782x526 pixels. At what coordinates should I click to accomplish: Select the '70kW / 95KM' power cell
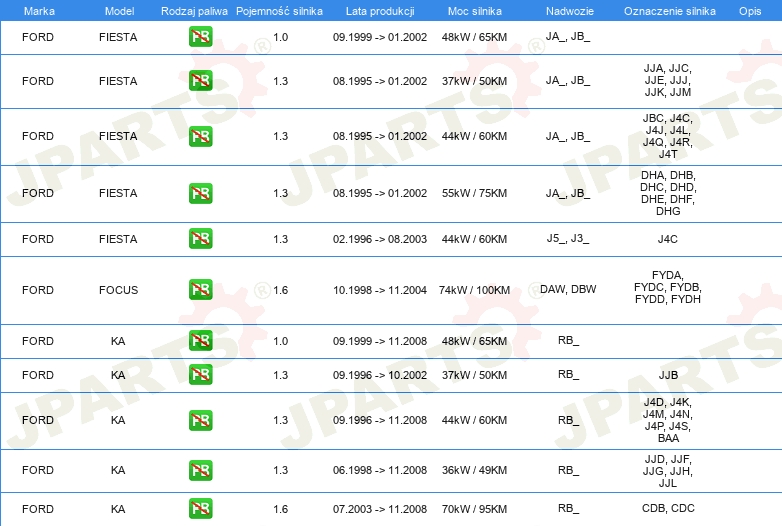point(474,509)
